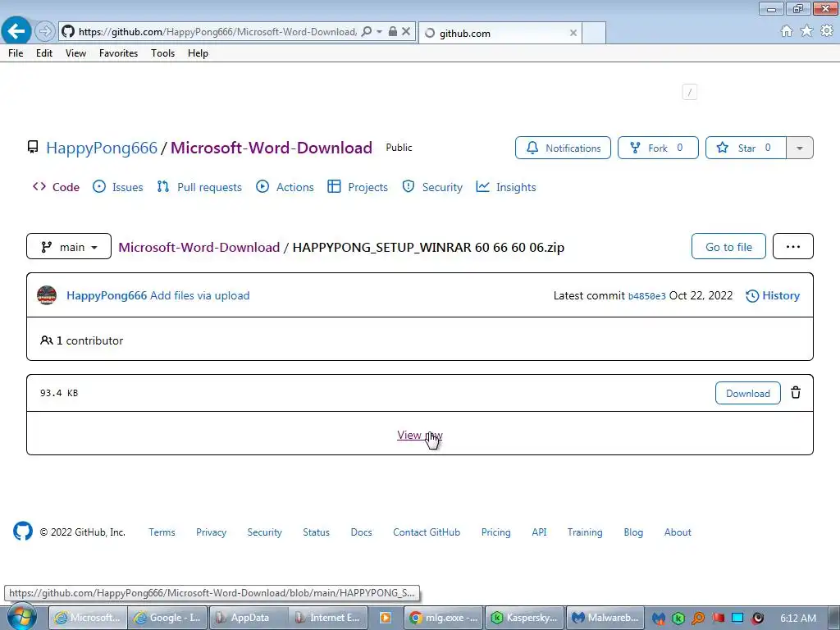Switch to the Issues tab
This screenshot has width=840, height=630.
(118, 187)
